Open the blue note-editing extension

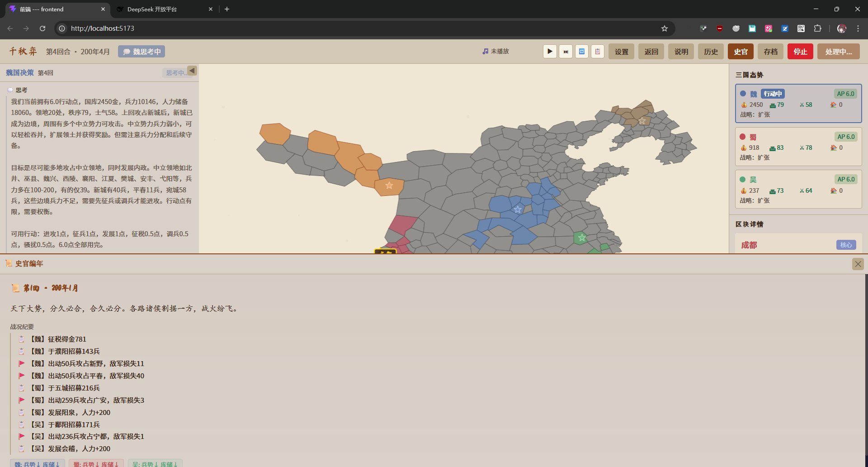point(785,29)
